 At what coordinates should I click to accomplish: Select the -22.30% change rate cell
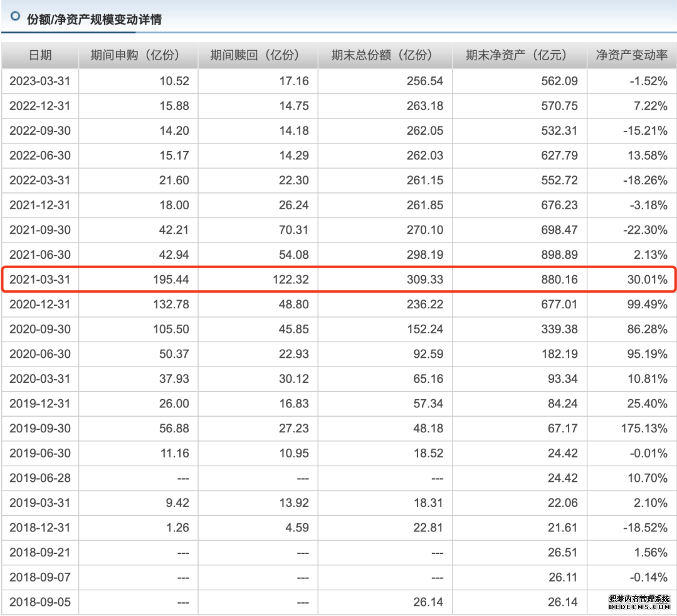coord(646,230)
